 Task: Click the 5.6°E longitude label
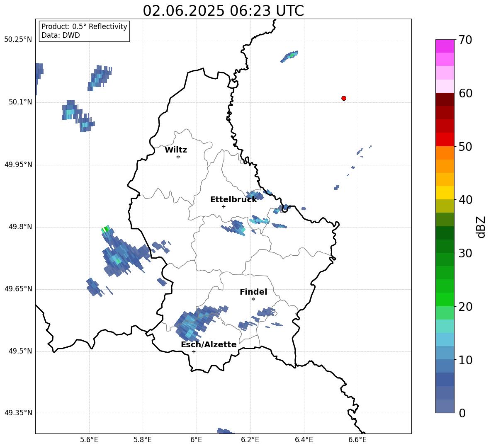click(x=89, y=440)
